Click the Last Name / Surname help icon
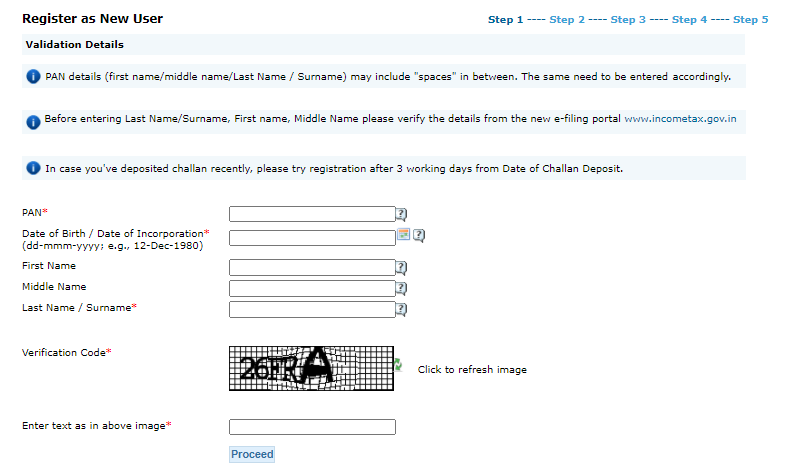 402,309
